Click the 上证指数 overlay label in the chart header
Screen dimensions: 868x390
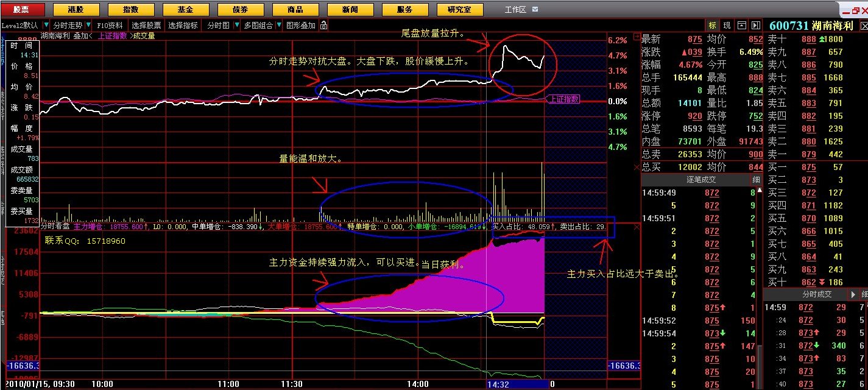coord(114,35)
